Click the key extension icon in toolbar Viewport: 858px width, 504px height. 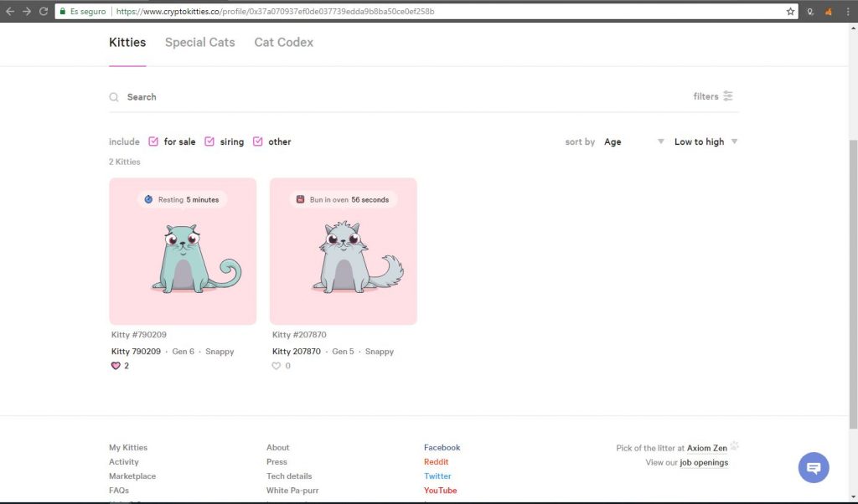[810, 11]
